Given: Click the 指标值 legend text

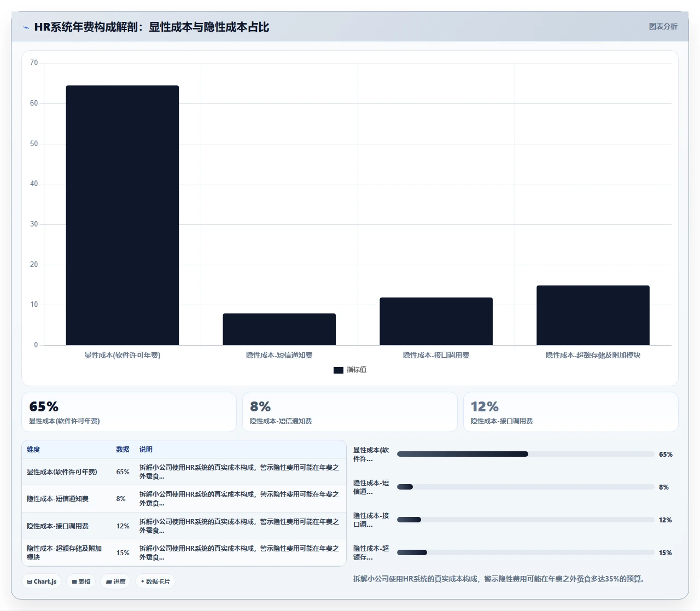Looking at the screenshot, I should click(x=357, y=370).
